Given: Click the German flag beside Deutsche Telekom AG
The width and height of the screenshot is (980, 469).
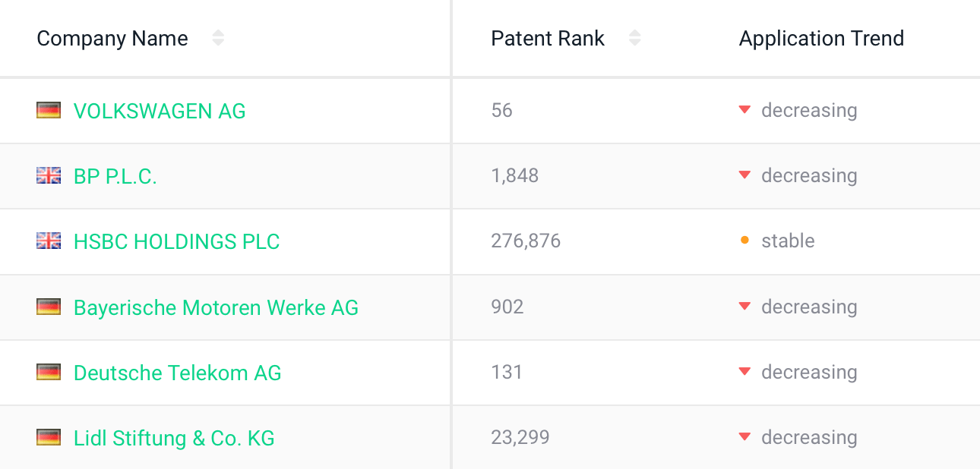Looking at the screenshot, I should (x=49, y=373).
